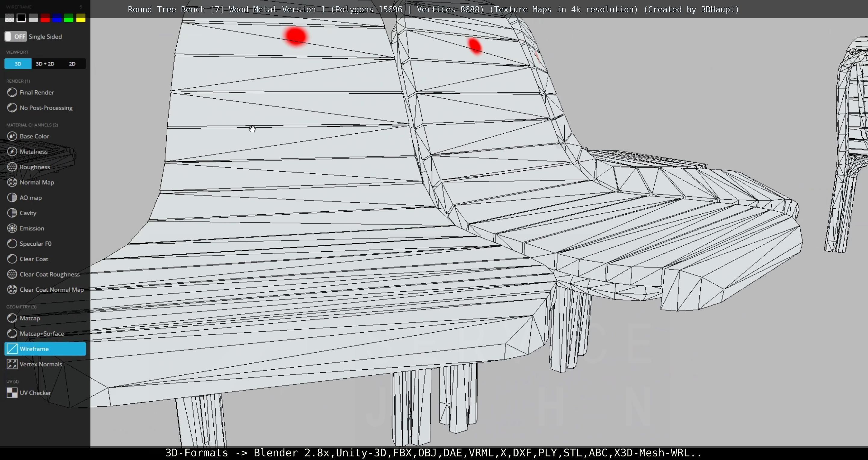This screenshot has width=868, height=460.
Task: Switch viewport to 2D mode
Action: click(x=72, y=64)
